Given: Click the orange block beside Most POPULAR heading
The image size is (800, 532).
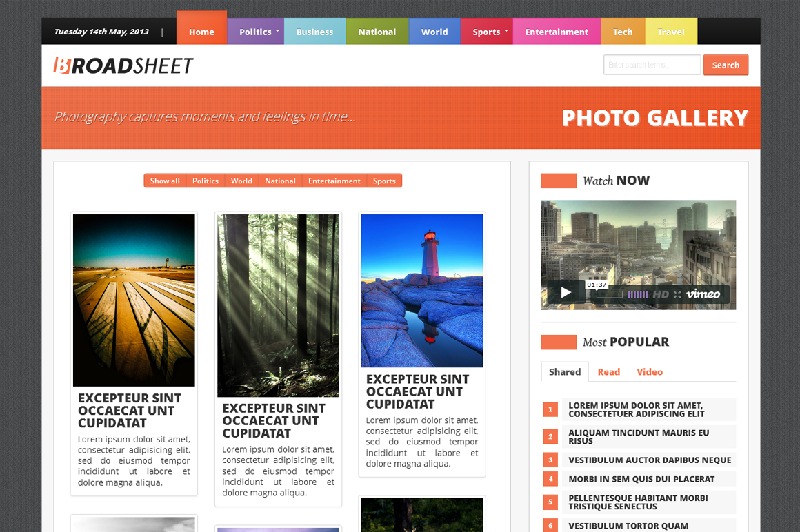Looking at the screenshot, I should tap(559, 342).
